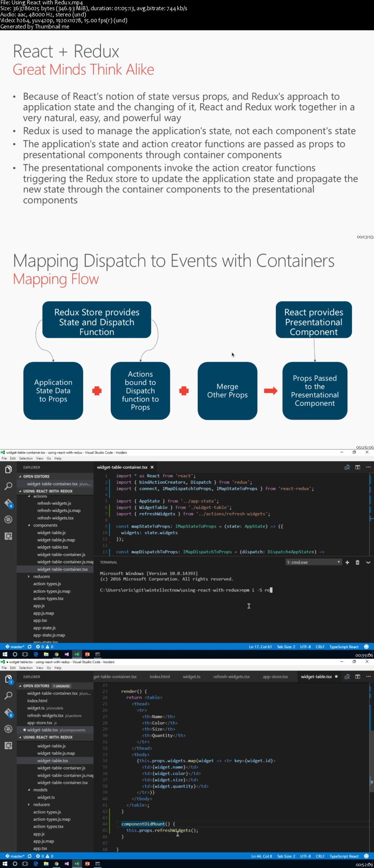The height and width of the screenshot is (868, 374).
Task: Switch to the index.html tab
Action: tap(160, 676)
